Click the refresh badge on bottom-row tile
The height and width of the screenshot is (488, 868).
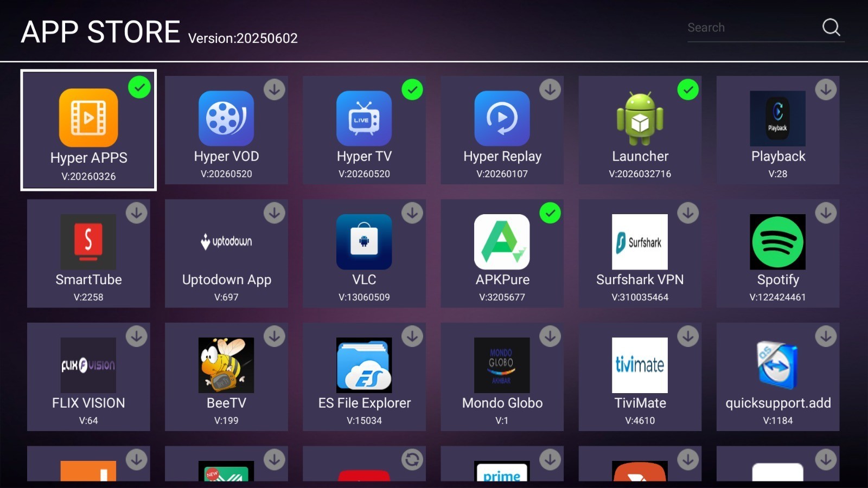pyautogui.click(x=412, y=460)
